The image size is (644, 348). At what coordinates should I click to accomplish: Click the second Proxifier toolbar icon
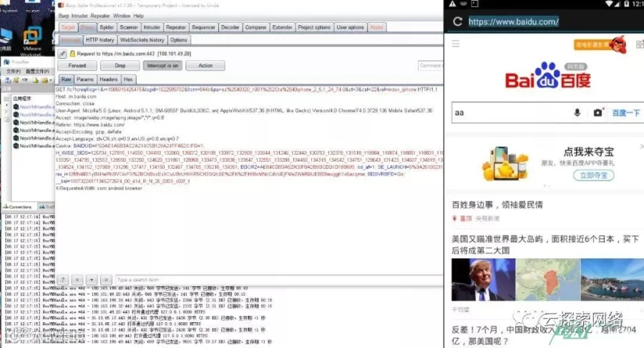tap(16, 80)
